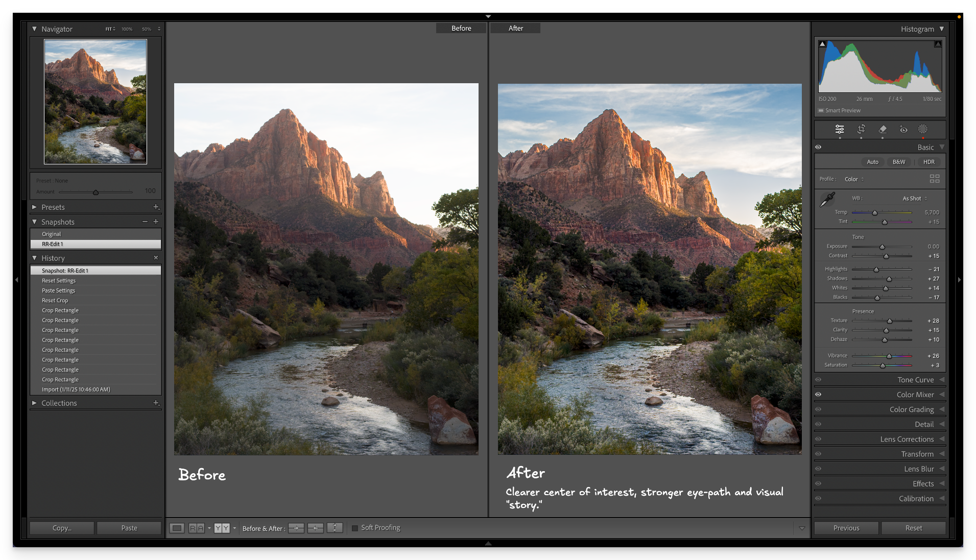Expand the Collections panel
The width and height of the screenshot is (976, 560).
pos(35,403)
